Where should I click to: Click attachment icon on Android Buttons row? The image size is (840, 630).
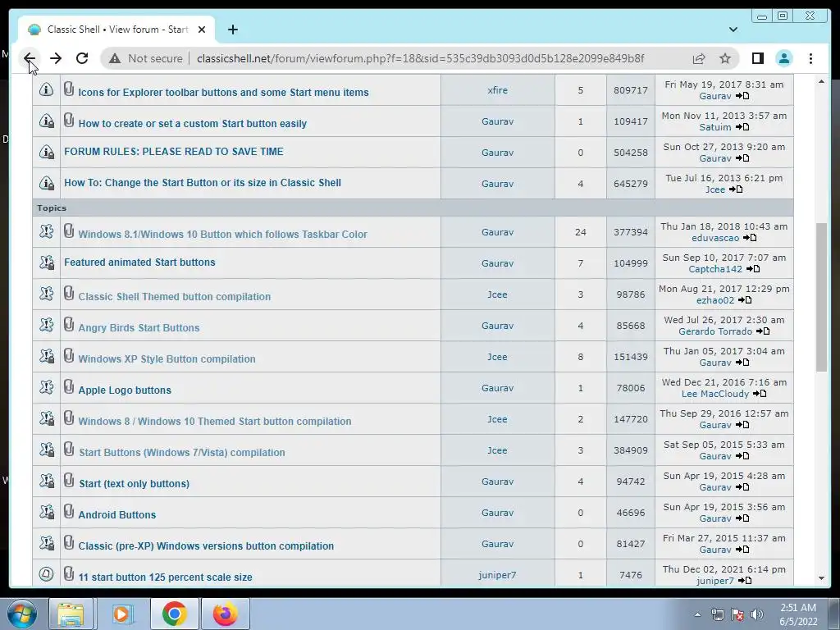(x=69, y=512)
